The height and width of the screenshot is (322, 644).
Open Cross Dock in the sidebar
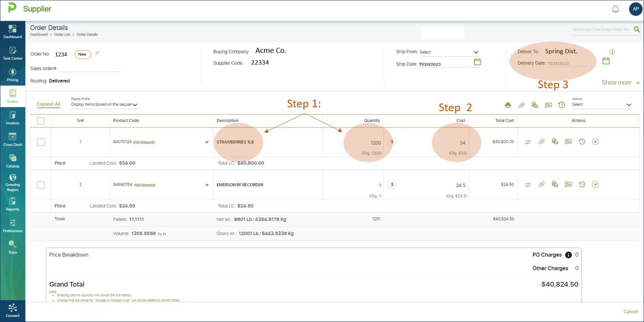12,140
